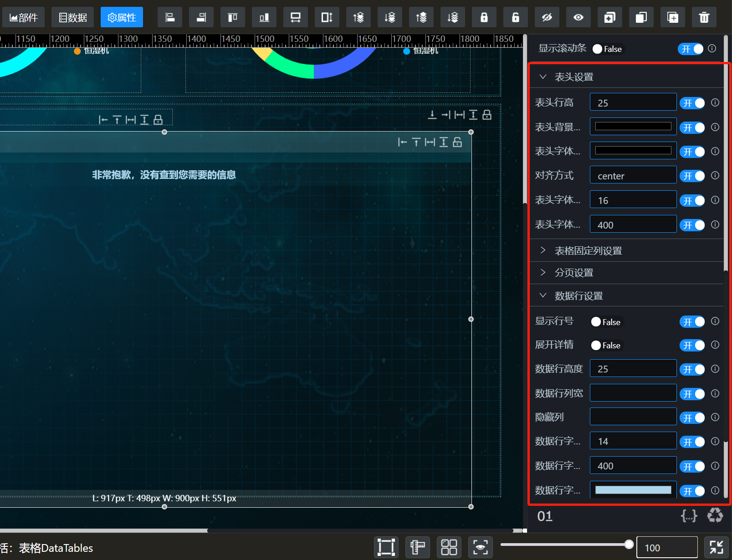
Task: Toggle the ruler icon in bottom bar
Action: (418, 547)
